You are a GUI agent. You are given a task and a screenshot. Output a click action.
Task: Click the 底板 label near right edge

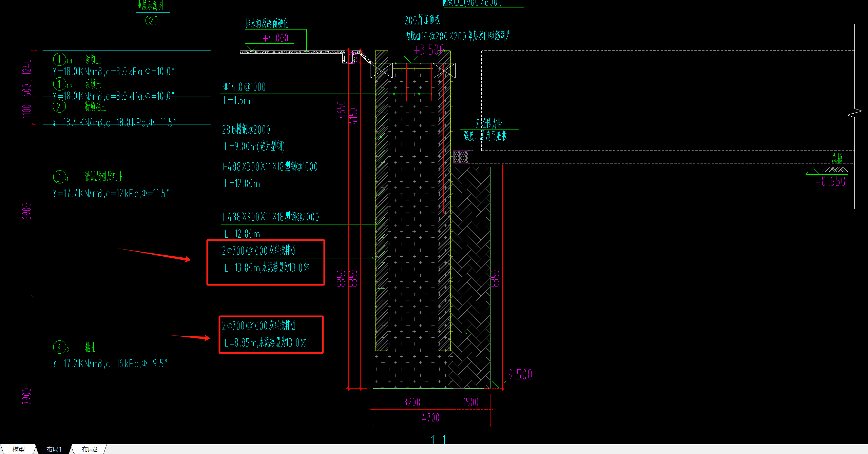[x=837, y=158]
